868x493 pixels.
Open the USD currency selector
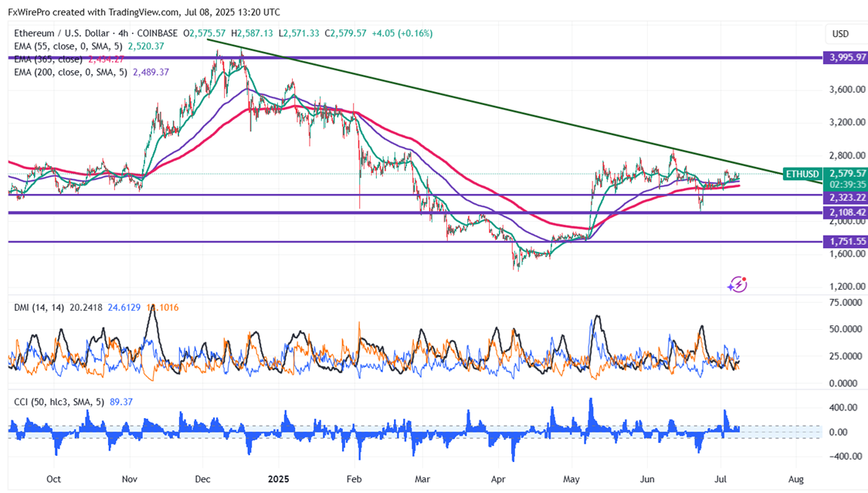(x=840, y=34)
